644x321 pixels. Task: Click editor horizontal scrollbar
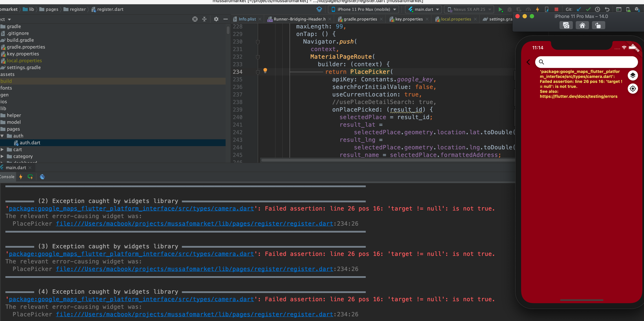pos(388,160)
